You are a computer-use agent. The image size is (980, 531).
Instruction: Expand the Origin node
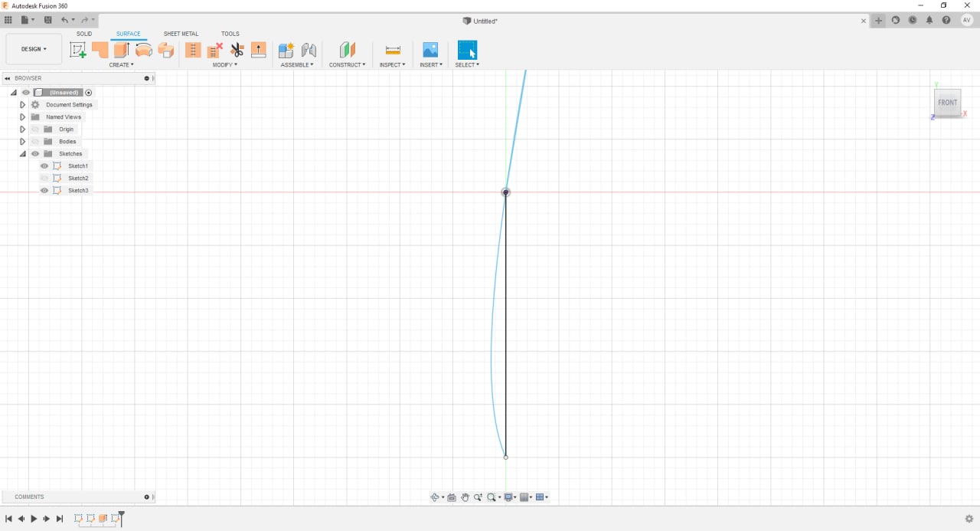(x=23, y=129)
